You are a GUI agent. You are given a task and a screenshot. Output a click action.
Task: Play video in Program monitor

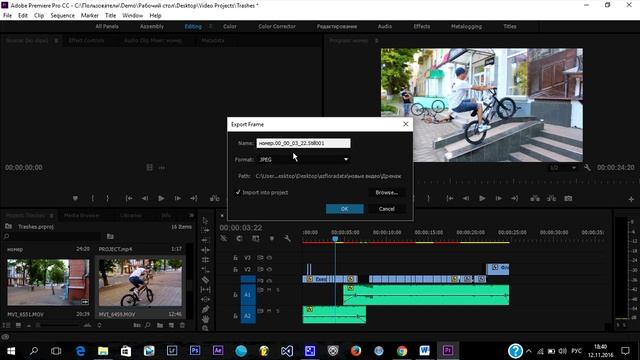pyautogui.click(x=482, y=198)
